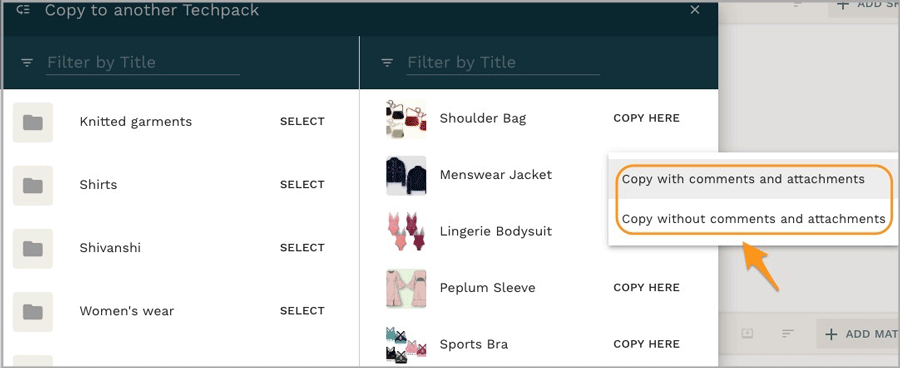Open the Menswear Jacket thumbnail
This screenshot has height=368, width=900.
(x=406, y=175)
